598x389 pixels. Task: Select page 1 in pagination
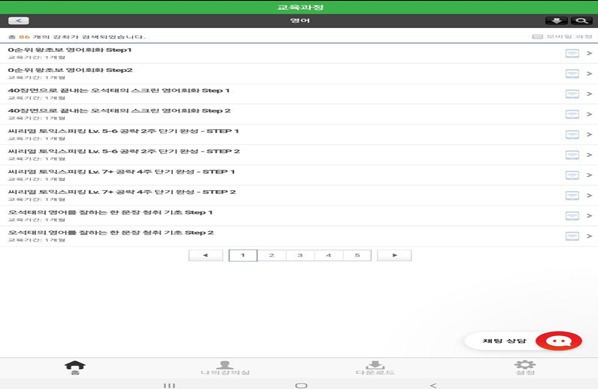click(243, 255)
